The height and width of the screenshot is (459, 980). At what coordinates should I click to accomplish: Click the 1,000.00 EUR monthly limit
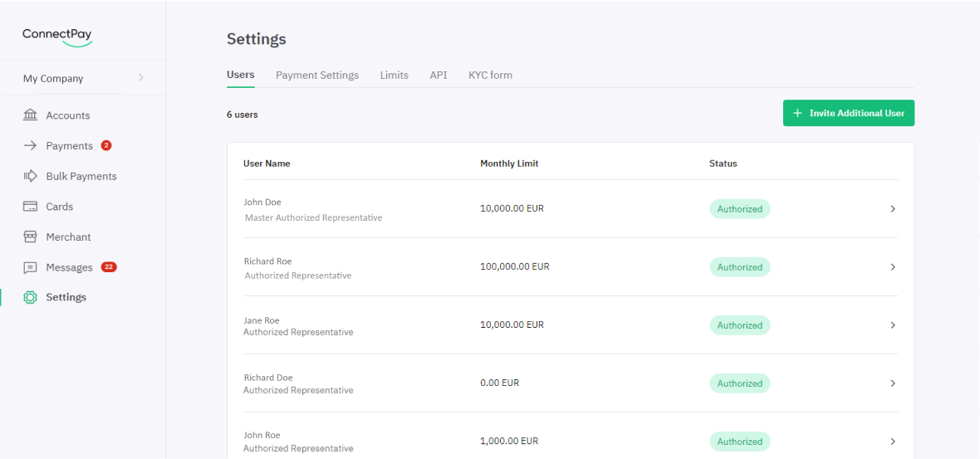[x=509, y=441]
